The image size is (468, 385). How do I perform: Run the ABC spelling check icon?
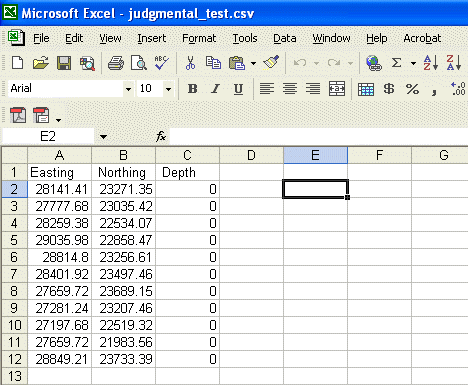click(162, 63)
